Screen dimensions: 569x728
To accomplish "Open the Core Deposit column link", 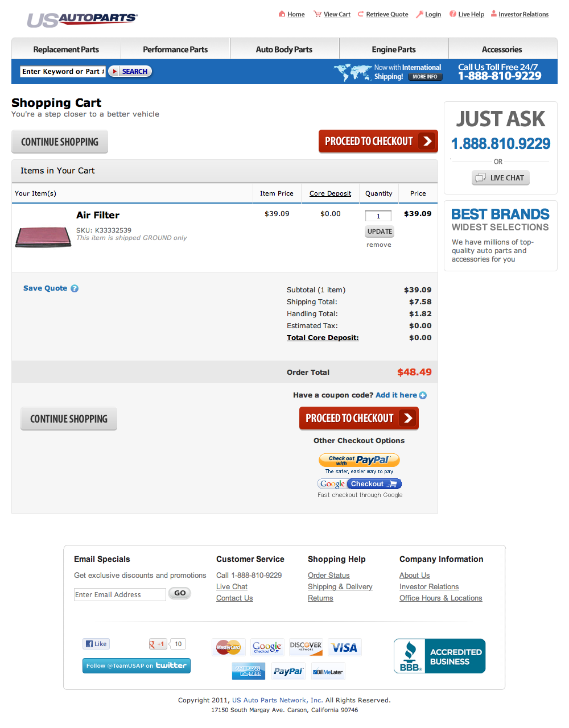I will [330, 193].
